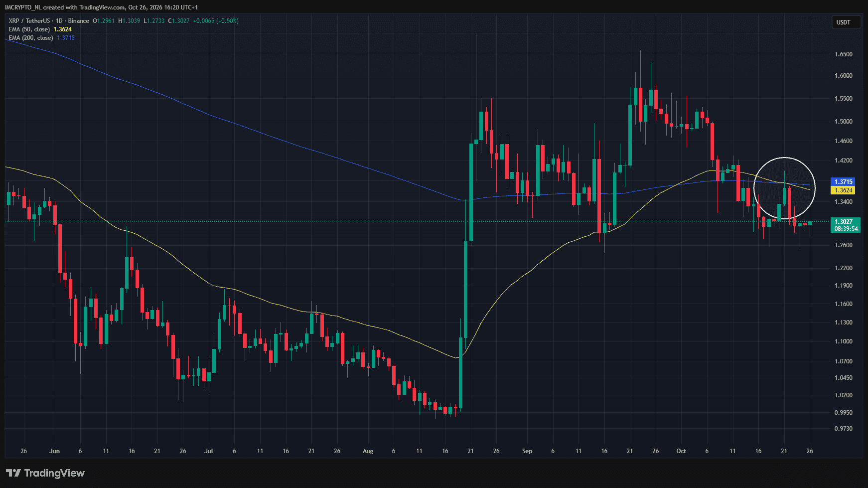Click the 1.4200 price axis value
This screenshot has height=488, width=868.
844,161
